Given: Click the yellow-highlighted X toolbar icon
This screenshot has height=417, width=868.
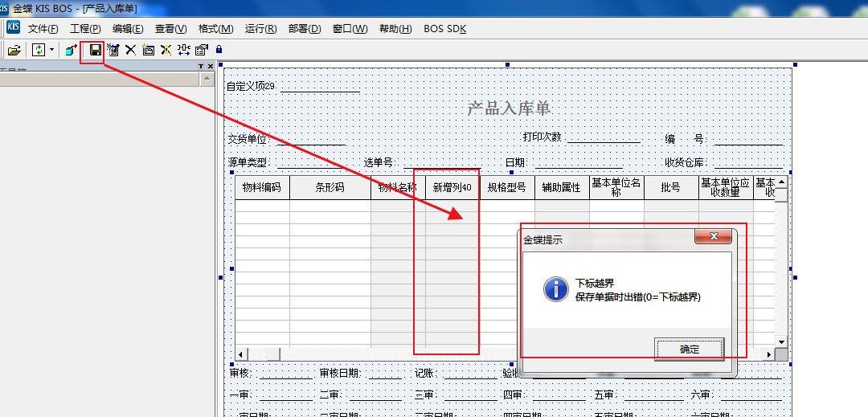Looking at the screenshot, I should tap(166, 51).
